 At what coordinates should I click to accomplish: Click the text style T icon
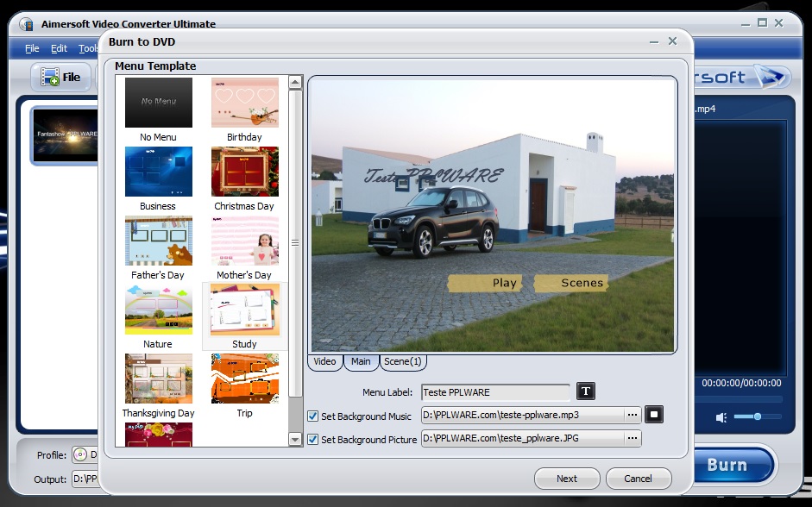click(x=586, y=392)
